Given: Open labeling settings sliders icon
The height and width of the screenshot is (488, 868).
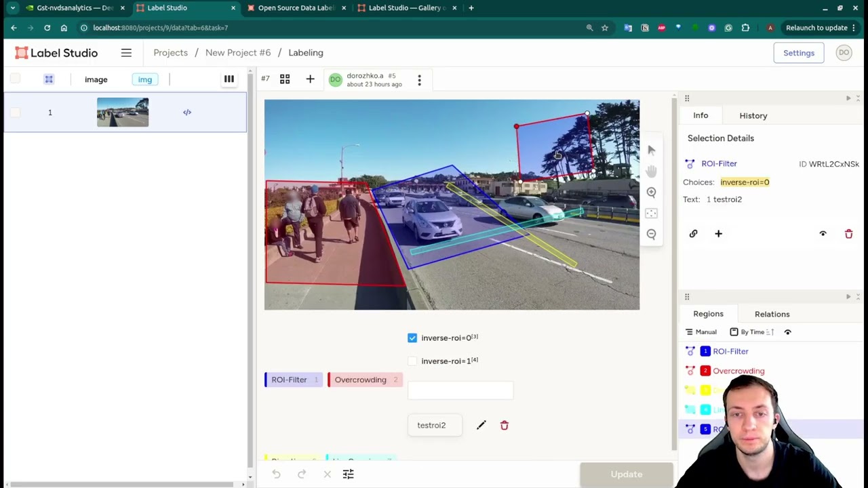Looking at the screenshot, I should tap(348, 474).
